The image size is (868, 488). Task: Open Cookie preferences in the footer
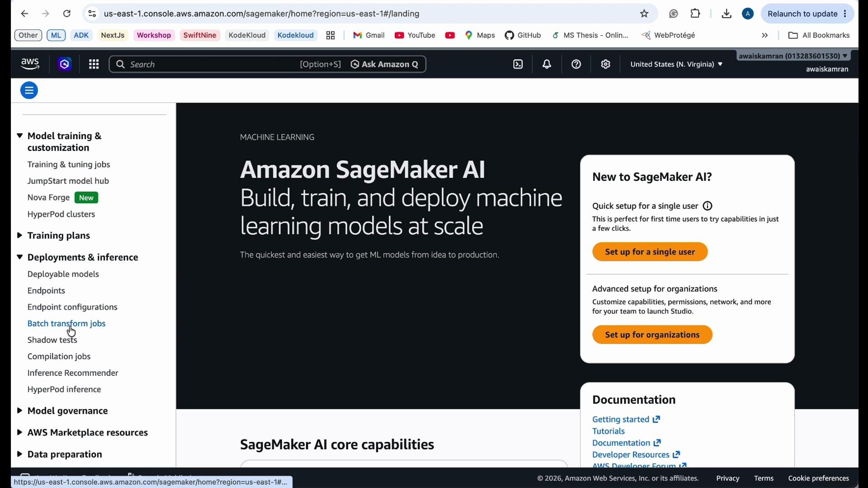tap(819, 479)
